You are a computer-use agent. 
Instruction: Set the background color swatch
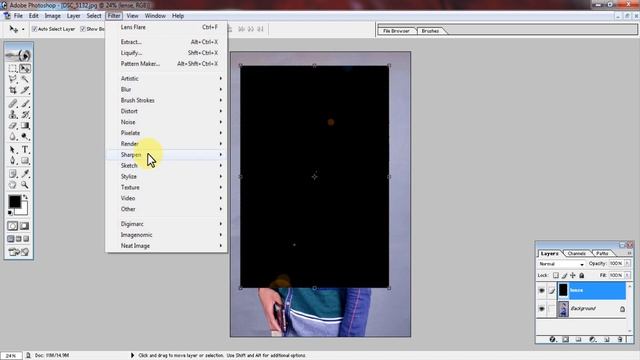point(22,210)
